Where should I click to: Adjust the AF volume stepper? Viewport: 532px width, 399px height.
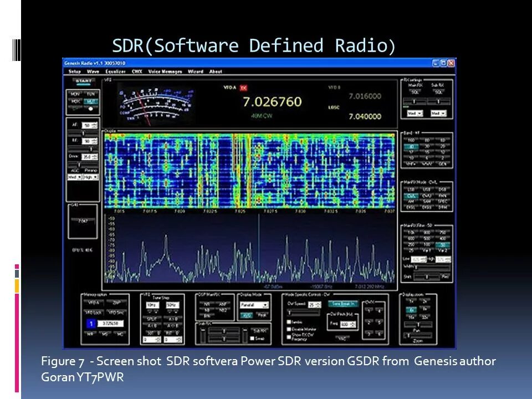[x=90, y=125]
